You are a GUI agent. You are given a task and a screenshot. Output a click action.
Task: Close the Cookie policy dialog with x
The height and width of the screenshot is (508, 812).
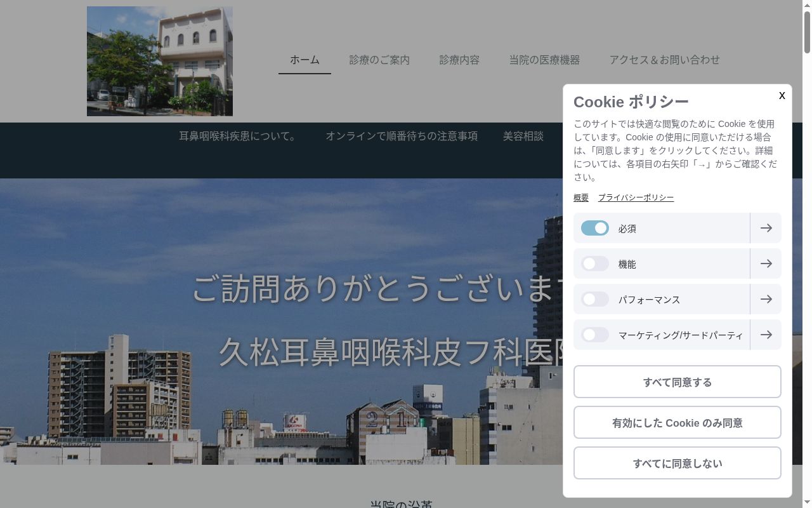click(x=782, y=95)
